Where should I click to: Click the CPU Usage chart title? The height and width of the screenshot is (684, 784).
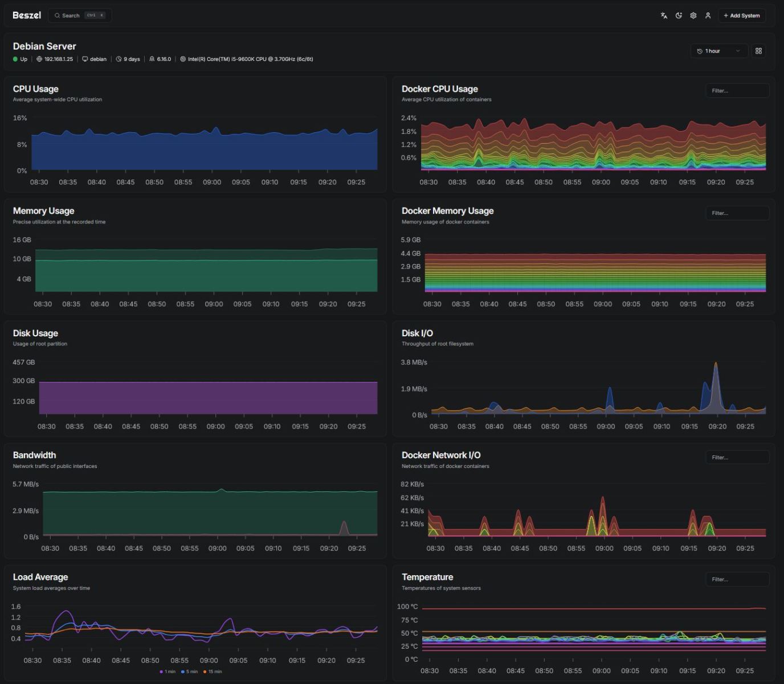35,89
